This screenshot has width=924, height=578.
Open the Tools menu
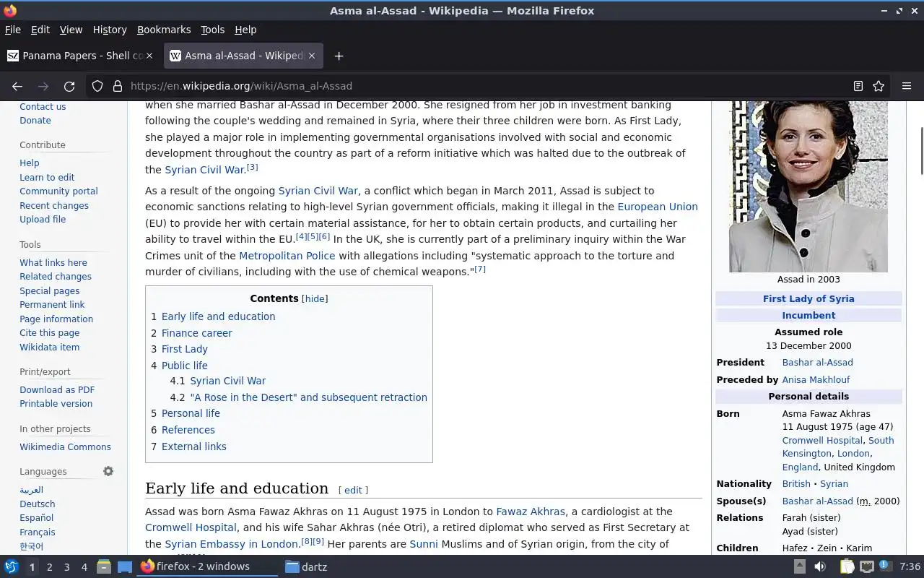212,30
